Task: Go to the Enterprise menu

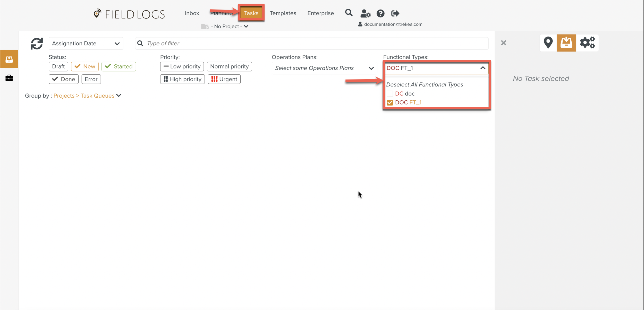Action: pos(320,13)
